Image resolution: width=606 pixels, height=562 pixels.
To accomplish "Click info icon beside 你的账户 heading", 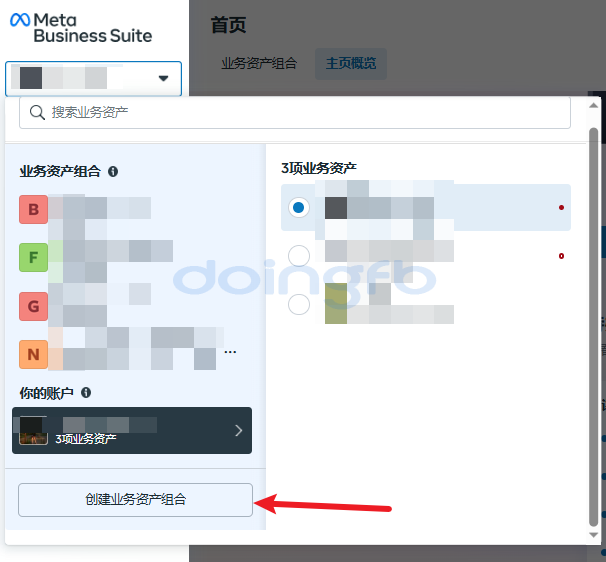I will (86, 393).
